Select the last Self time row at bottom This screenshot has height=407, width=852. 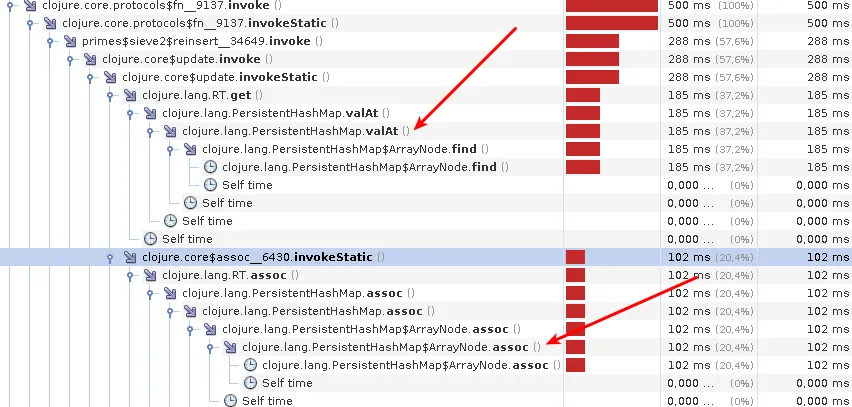[x=426, y=400]
